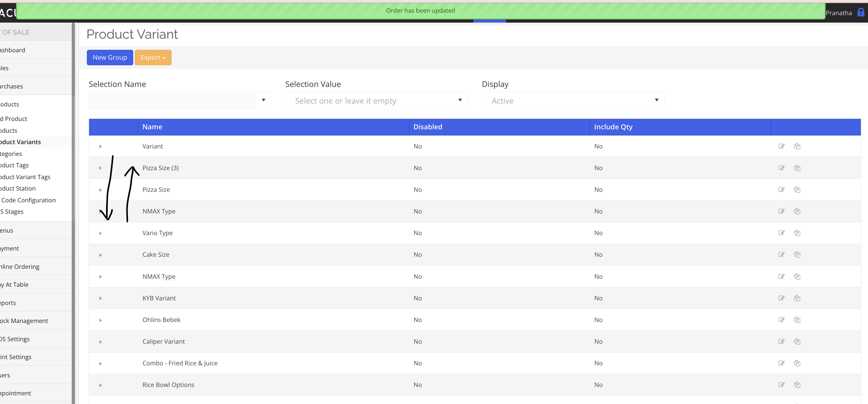This screenshot has width=868, height=404.
Task: Edit the Cake Size variant group
Action: (781, 254)
